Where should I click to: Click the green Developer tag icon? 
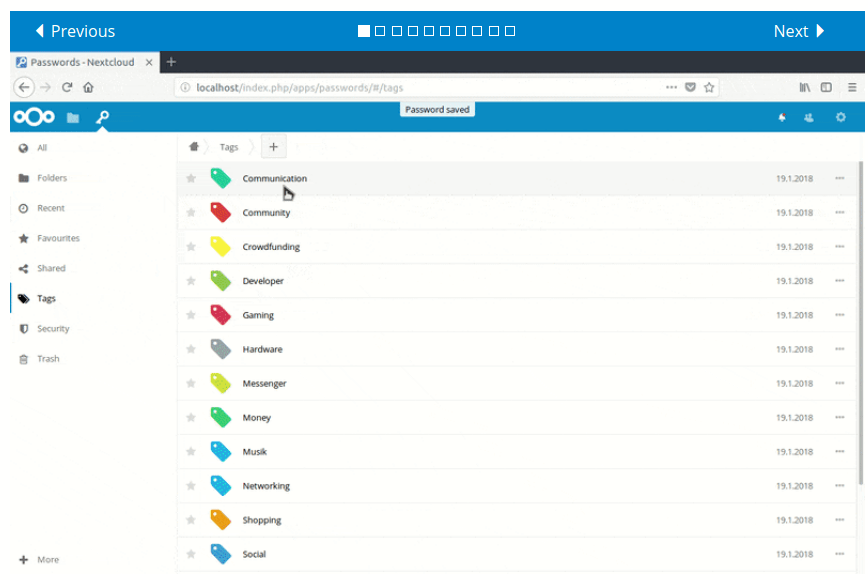click(x=221, y=281)
